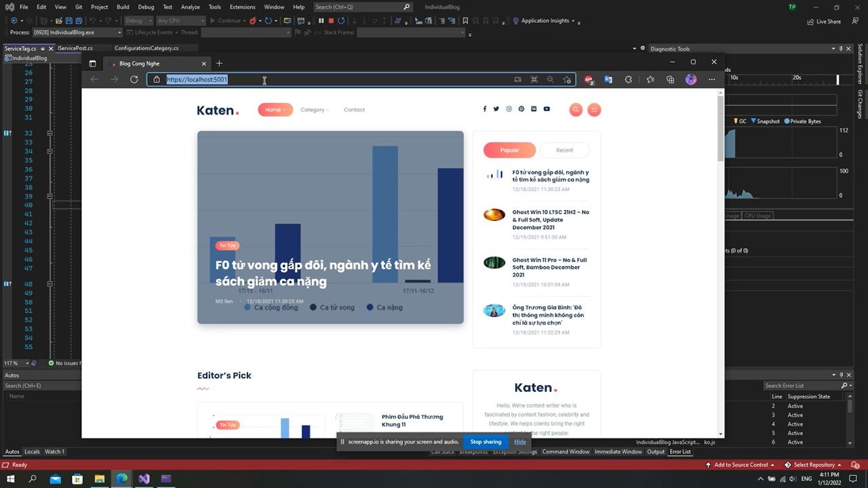Open the Katen Pinterest social icon

(521, 109)
